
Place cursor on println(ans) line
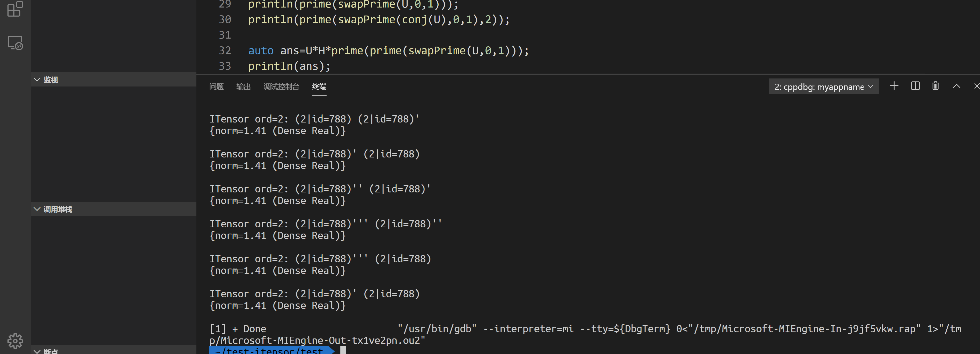pos(289,66)
